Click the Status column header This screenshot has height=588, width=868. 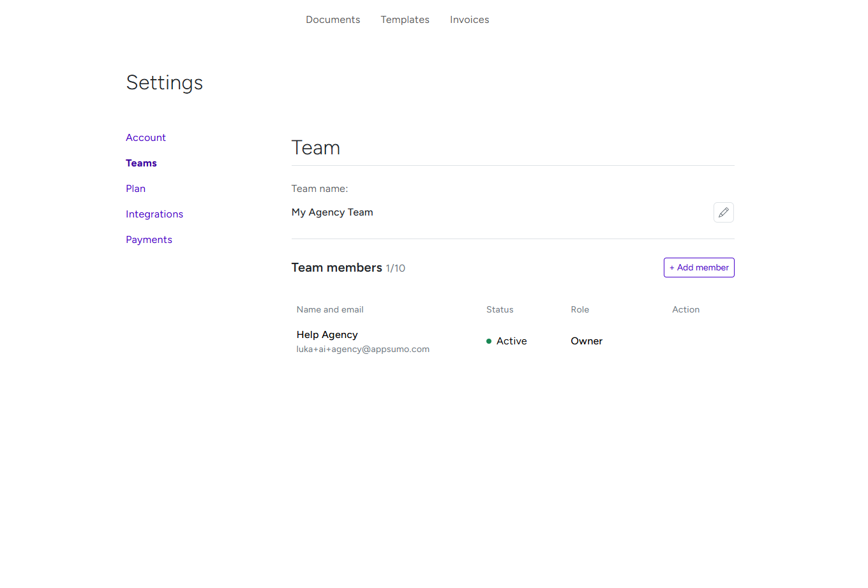(x=499, y=309)
